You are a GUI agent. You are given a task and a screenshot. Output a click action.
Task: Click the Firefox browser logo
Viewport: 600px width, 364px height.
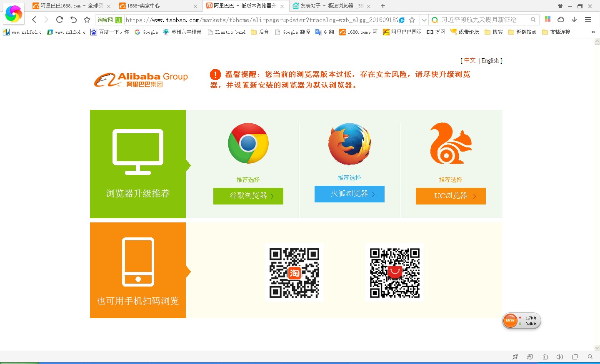(x=350, y=144)
